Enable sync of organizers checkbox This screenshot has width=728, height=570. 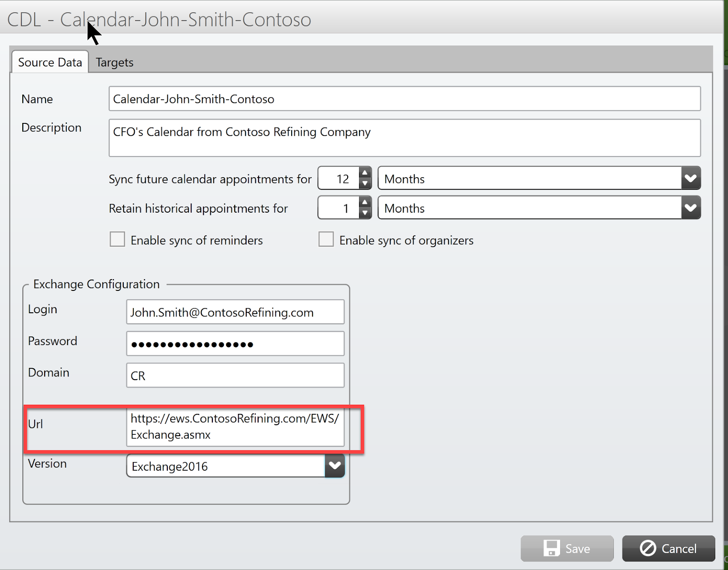326,239
